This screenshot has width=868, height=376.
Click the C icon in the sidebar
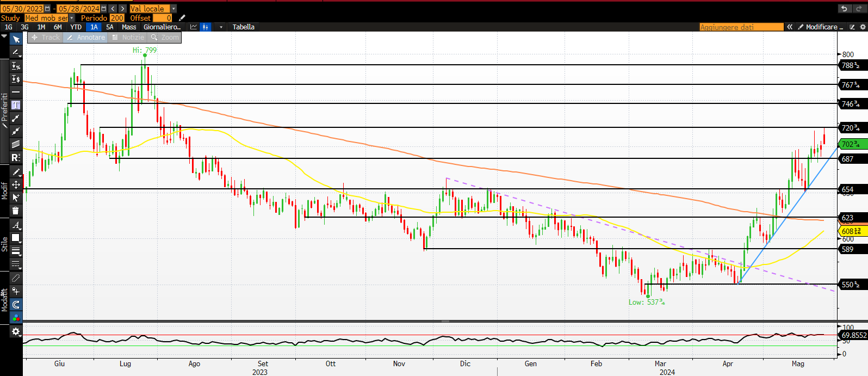(x=16, y=305)
